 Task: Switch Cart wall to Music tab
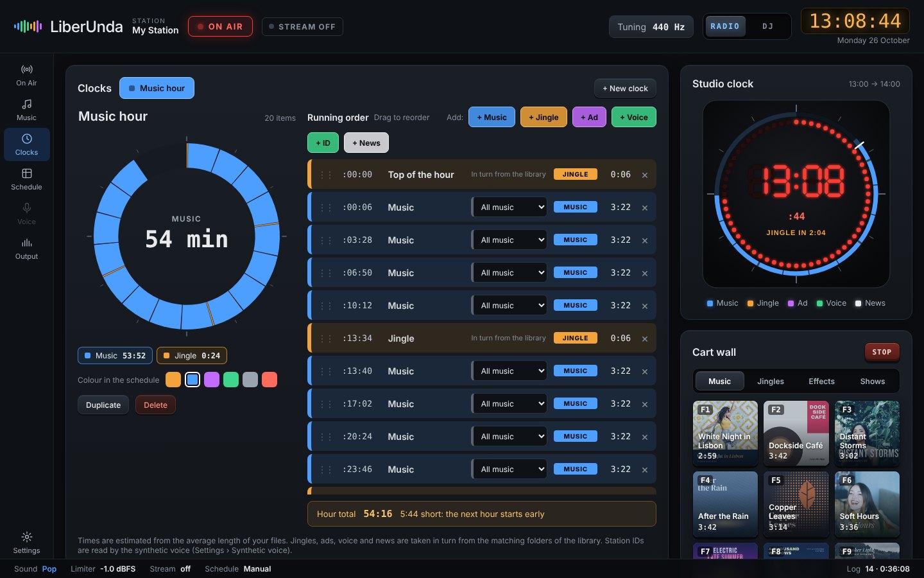coord(719,381)
